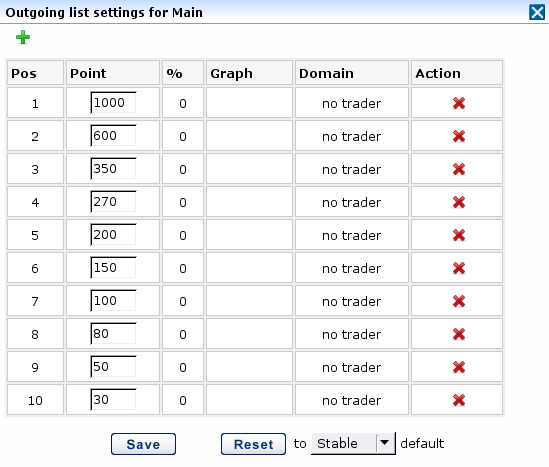Focus the point field containing 1000
Screen dimensions: 549x467
click(x=113, y=103)
